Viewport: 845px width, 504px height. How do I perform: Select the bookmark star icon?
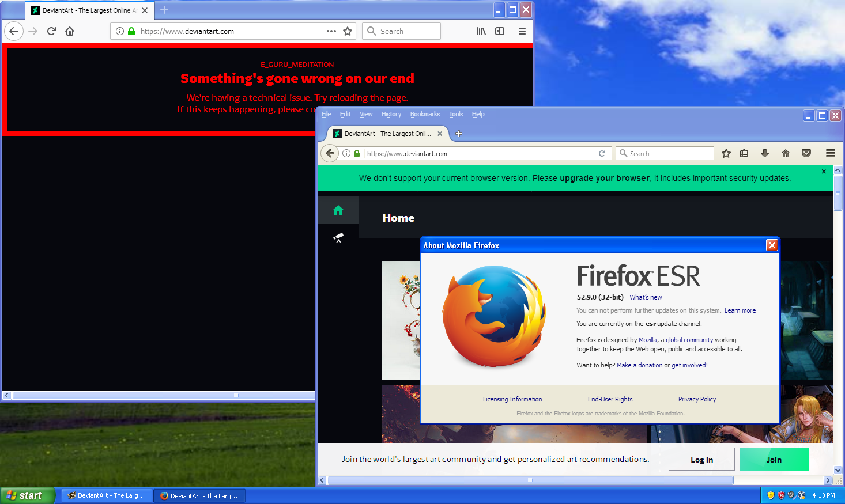[726, 153]
